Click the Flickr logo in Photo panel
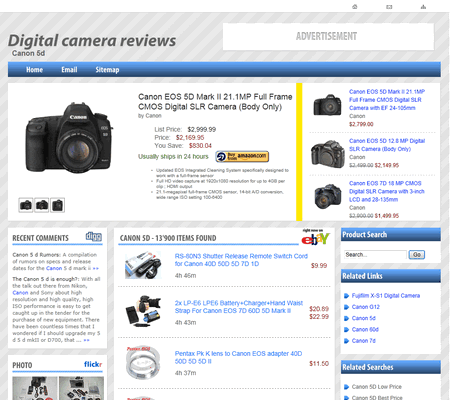This screenshot has height=400, width=450. [93, 364]
